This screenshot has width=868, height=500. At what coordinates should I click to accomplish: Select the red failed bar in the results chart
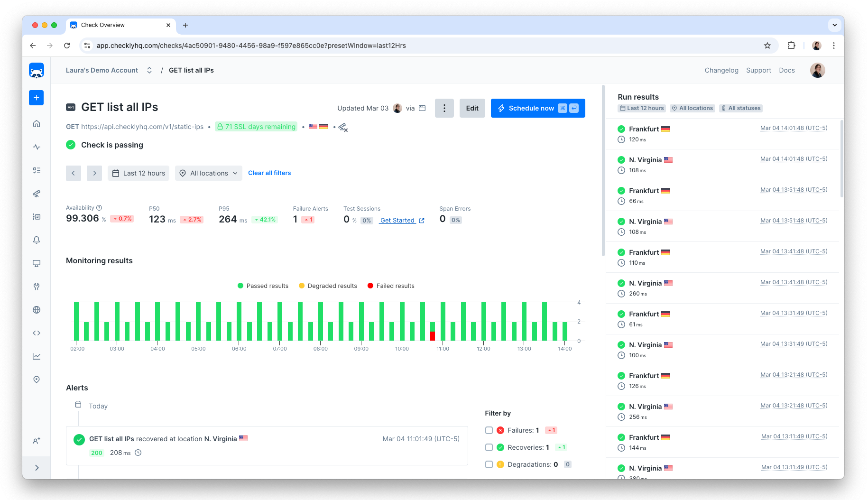[x=432, y=335]
